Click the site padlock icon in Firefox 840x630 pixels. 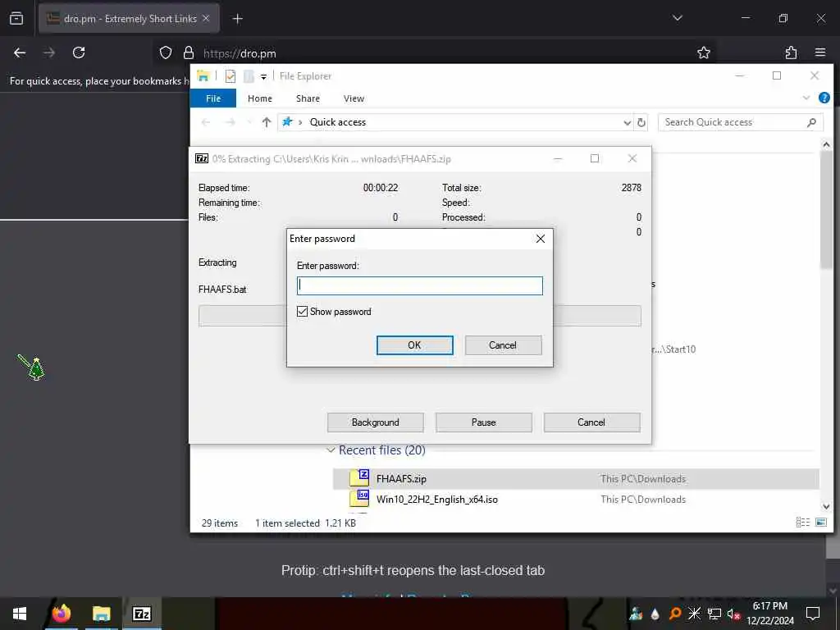click(188, 52)
